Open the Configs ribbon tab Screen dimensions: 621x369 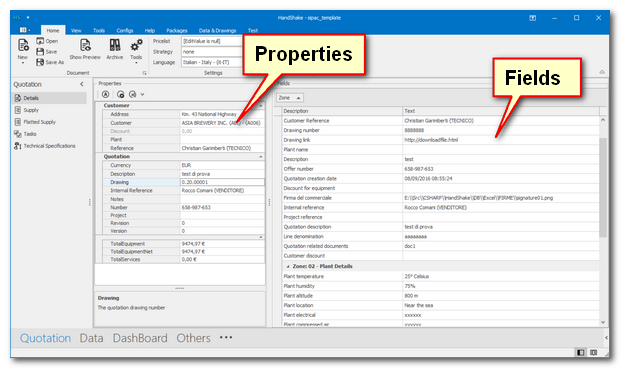click(125, 30)
